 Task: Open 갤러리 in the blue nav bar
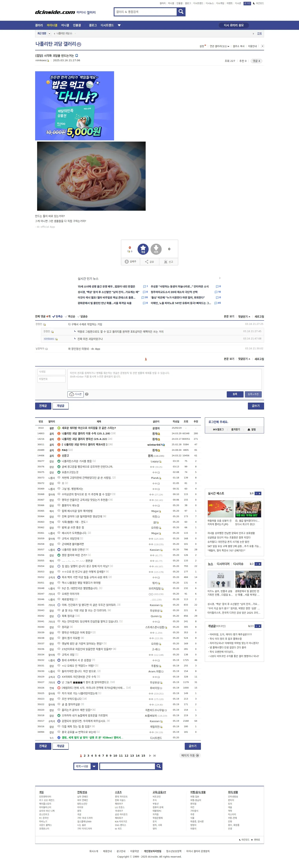tap(39, 25)
